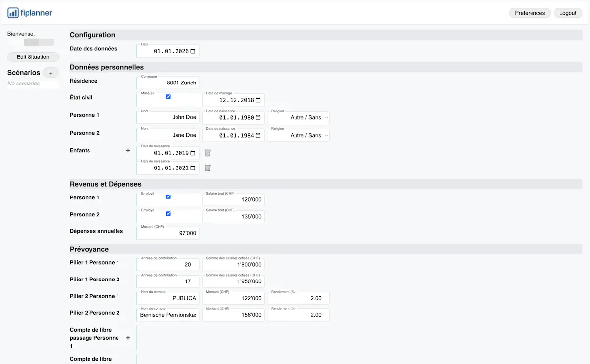
Task: Open calendar picker for Date de mariage
Action: [x=258, y=100]
